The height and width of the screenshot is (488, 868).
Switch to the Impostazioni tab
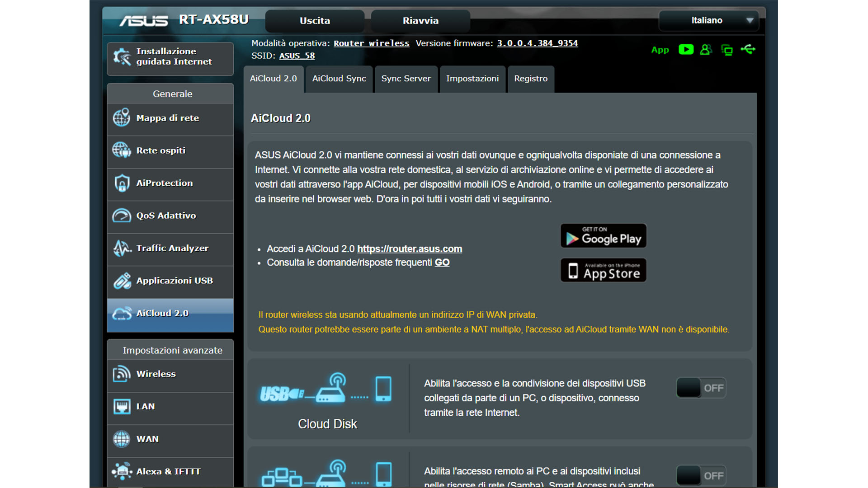click(x=472, y=79)
